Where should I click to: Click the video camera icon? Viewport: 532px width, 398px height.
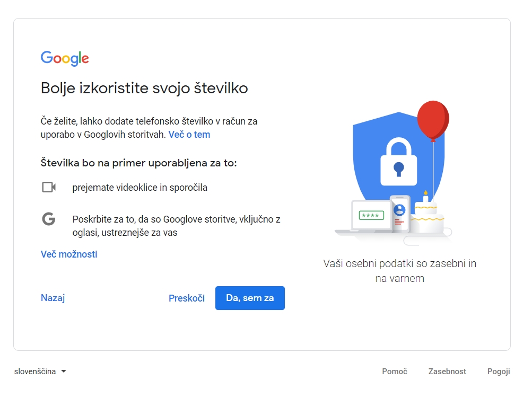49,187
